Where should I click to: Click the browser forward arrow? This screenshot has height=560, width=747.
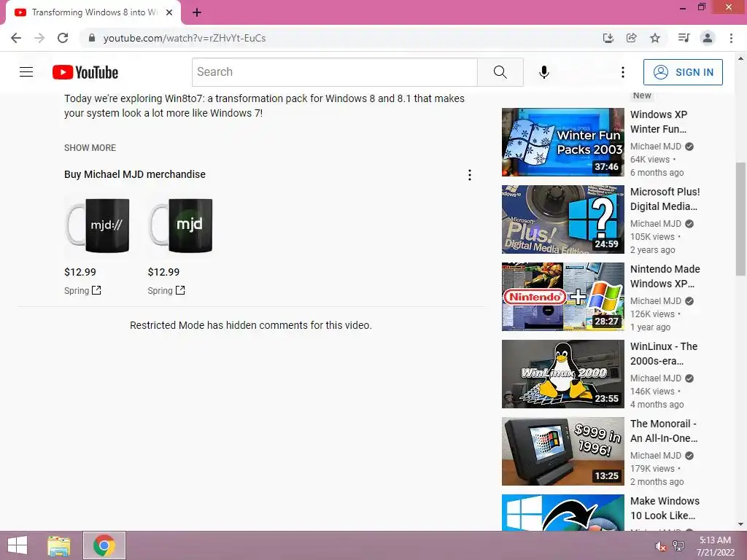39,38
